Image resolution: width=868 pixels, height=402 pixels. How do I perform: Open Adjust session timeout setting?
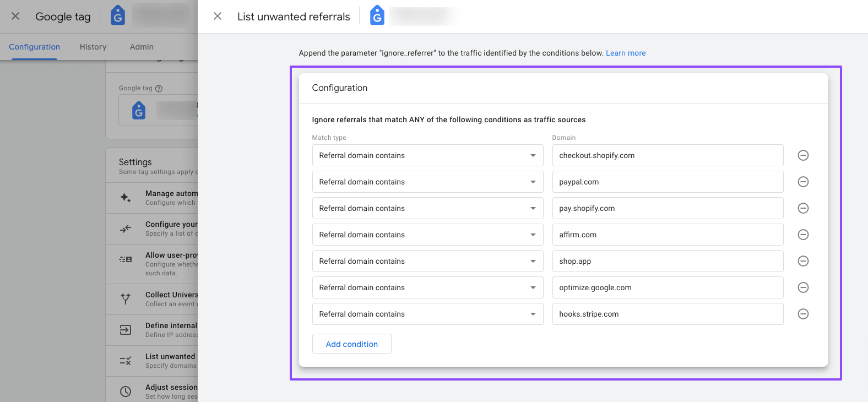click(151, 390)
